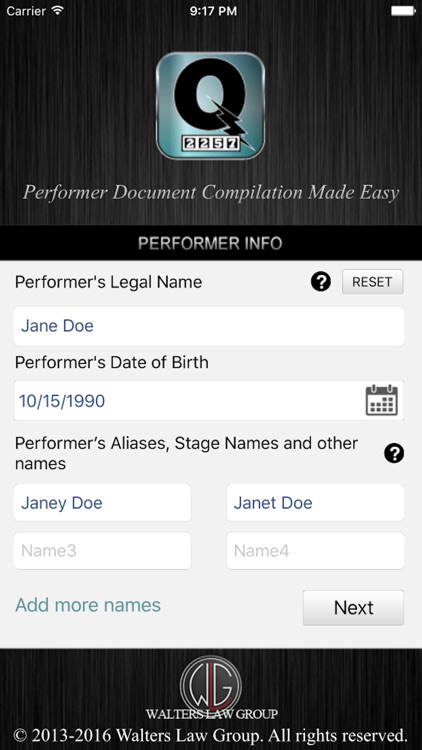The image size is (422, 750).
Task: Tap the help icon next to Aliases label
Action: point(394,453)
